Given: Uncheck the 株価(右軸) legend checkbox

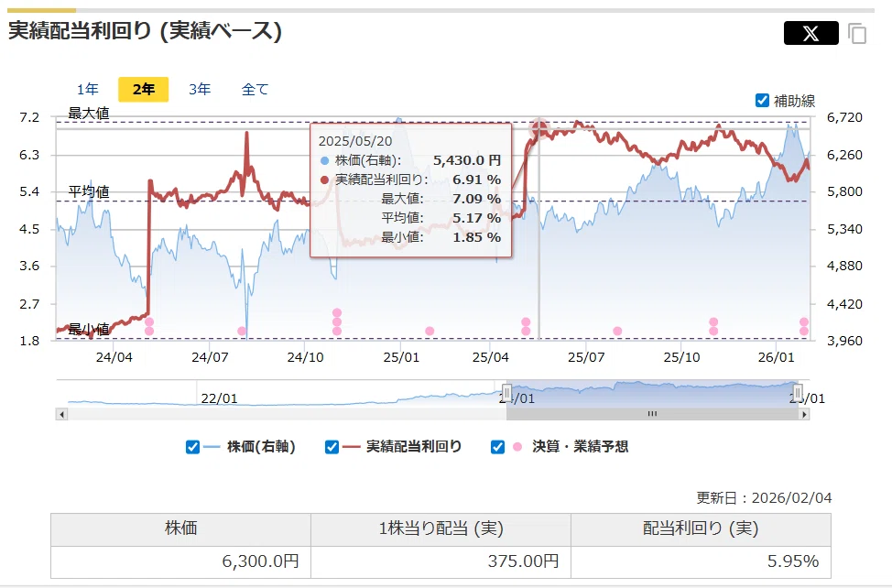Looking at the screenshot, I should pyautogui.click(x=193, y=447).
